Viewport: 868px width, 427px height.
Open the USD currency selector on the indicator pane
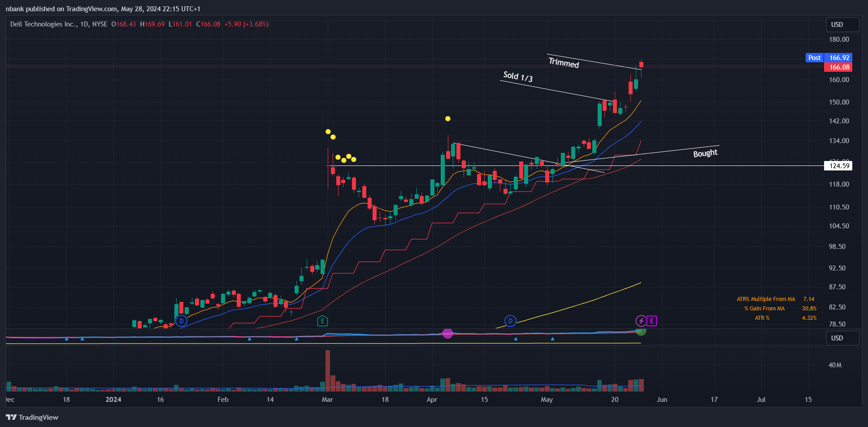(842, 338)
